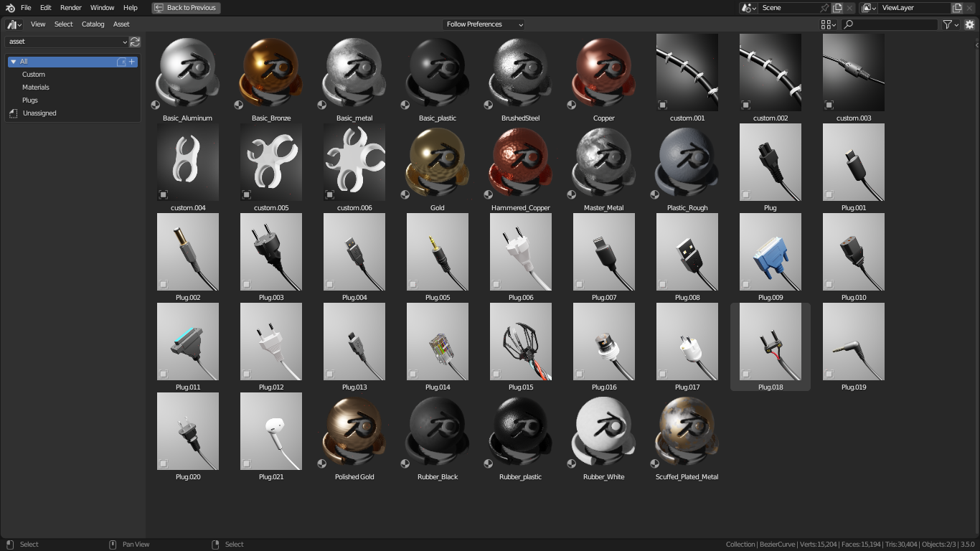Select the Basic_Aluminum material thumbnail

tap(187, 72)
